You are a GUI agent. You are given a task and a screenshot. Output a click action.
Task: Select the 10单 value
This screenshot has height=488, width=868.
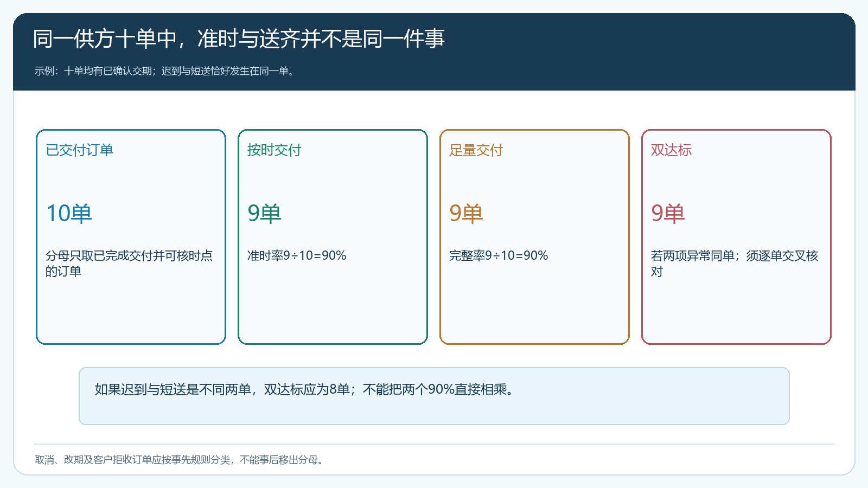[x=69, y=214]
